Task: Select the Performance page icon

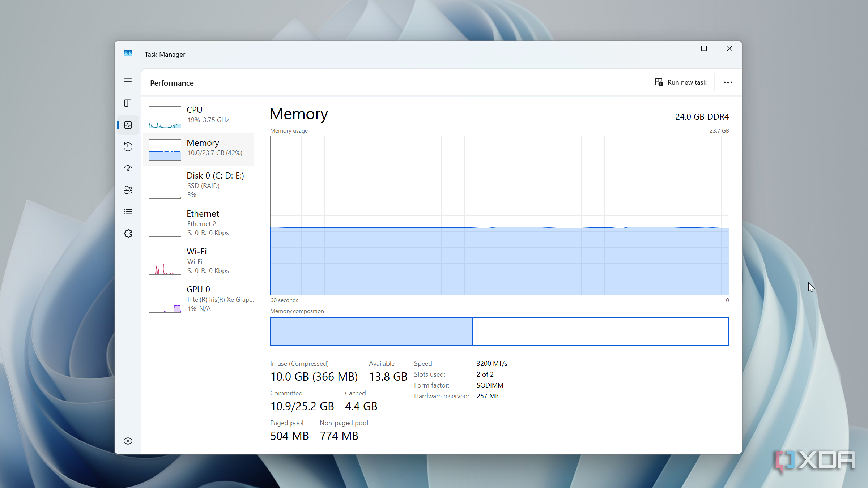Action: coord(128,125)
